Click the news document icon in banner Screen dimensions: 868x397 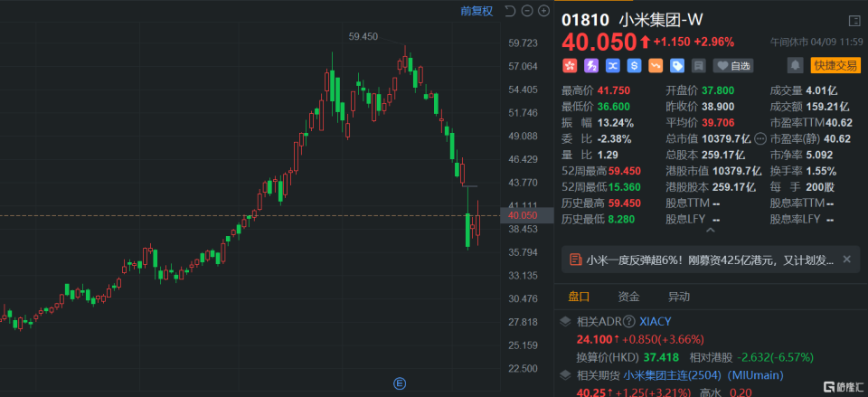(x=576, y=260)
